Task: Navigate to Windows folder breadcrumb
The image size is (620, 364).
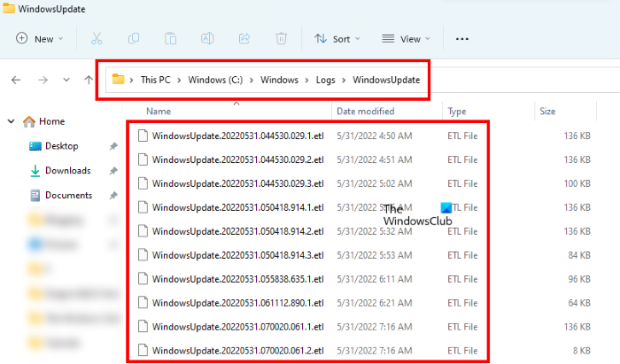Action: (x=279, y=80)
